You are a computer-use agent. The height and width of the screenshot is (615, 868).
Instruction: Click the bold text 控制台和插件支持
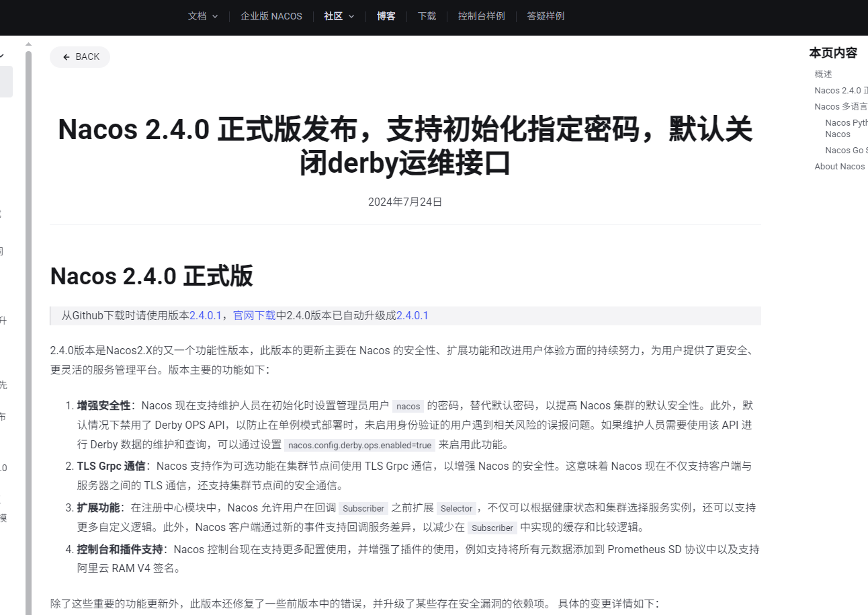[x=120, y=549]
